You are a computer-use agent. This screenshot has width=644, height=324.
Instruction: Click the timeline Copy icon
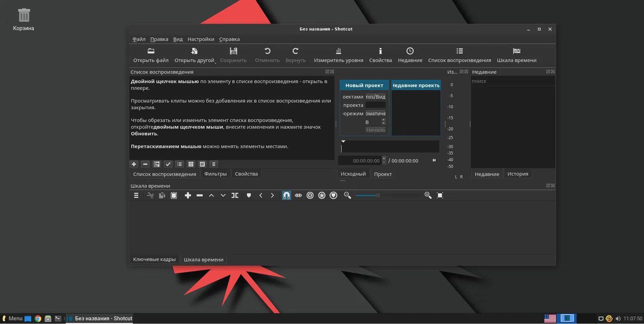click(162, 195)
